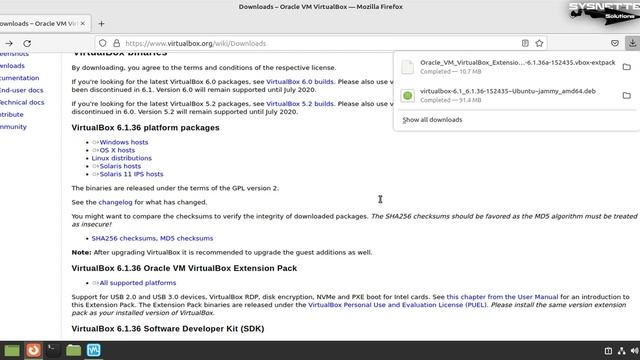This screenshot has height=360, width=640.
Task: Click the Firefox icon in the taskbar
Action: [33, 350]
